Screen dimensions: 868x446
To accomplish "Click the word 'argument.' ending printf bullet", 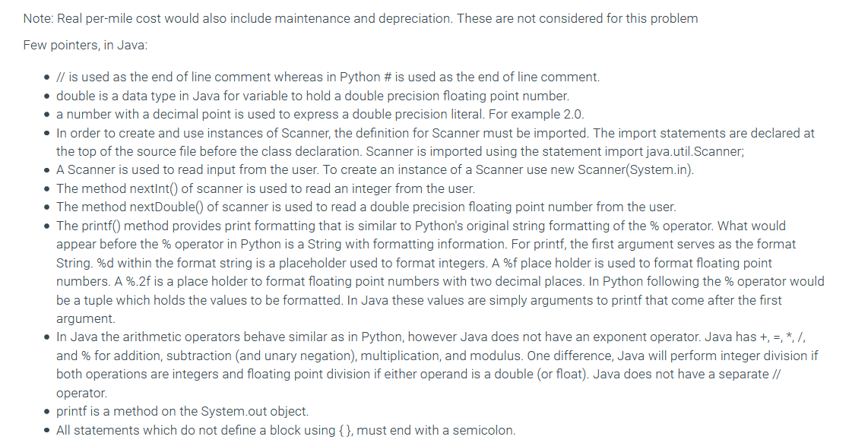I will (86, 318).
